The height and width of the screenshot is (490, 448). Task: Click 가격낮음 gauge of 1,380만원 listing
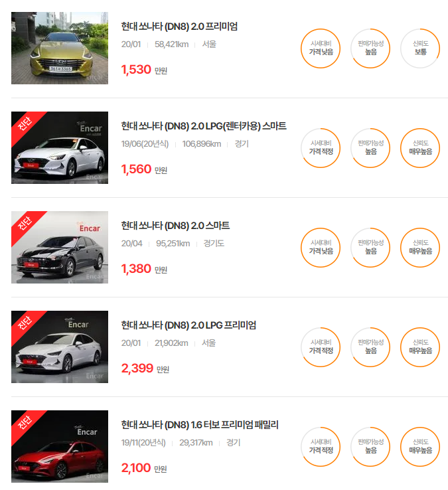tap(321, 248)
